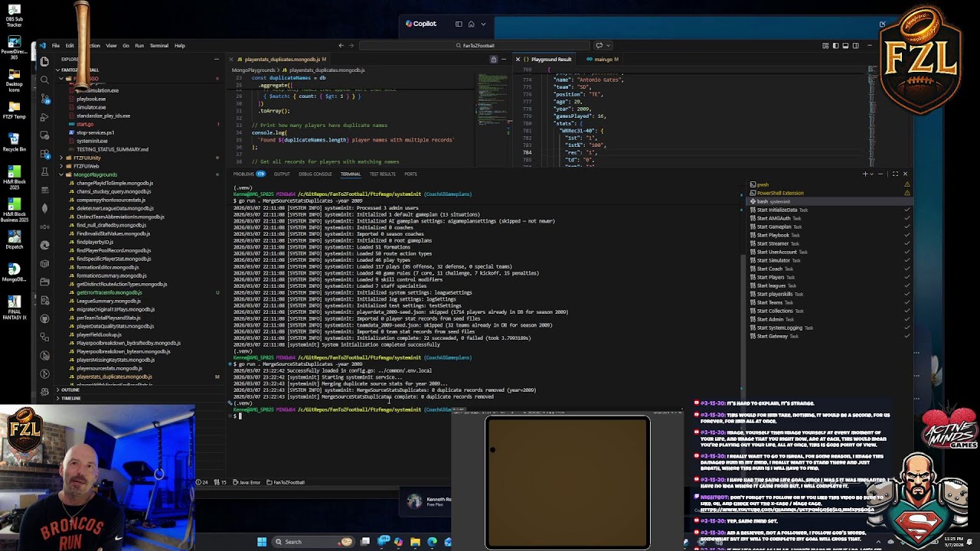Click the new terminal plus icon

pos(865,174)
